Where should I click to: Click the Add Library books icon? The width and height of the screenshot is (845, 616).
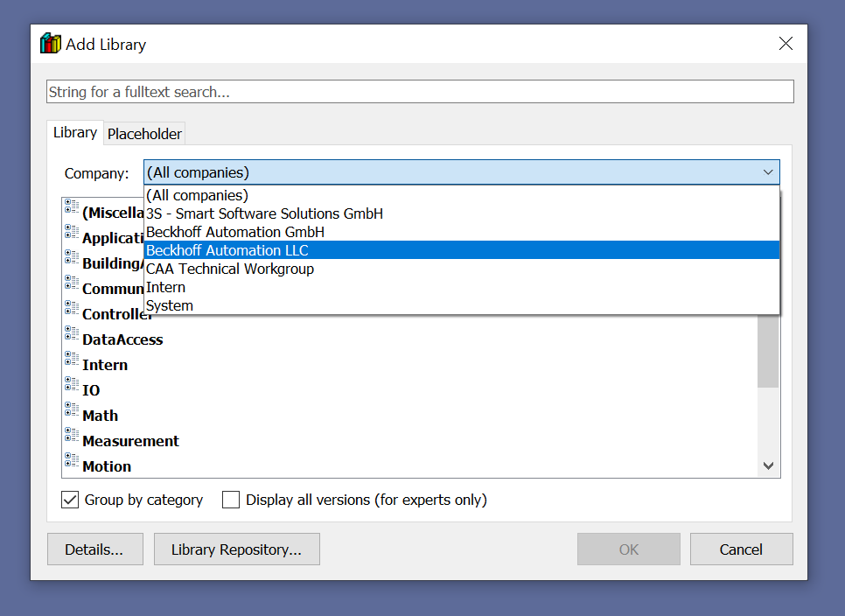(x=51, y=44)
